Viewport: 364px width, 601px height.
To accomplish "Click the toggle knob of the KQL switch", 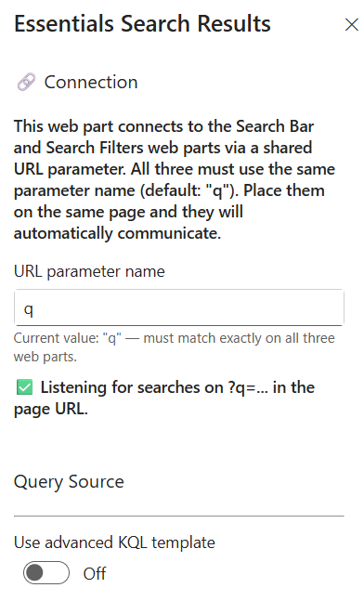I will point(35,573).
